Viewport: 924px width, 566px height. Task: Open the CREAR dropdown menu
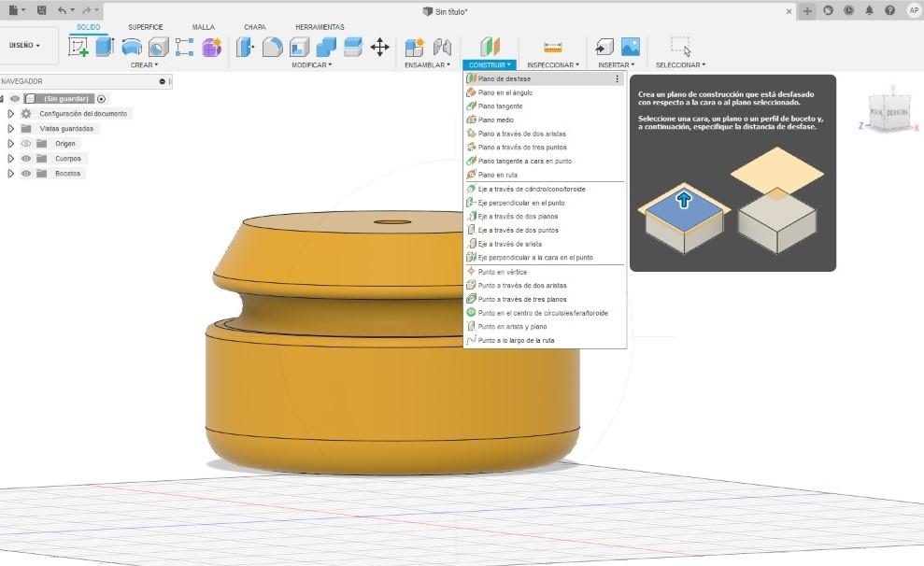tap(145, 64)
